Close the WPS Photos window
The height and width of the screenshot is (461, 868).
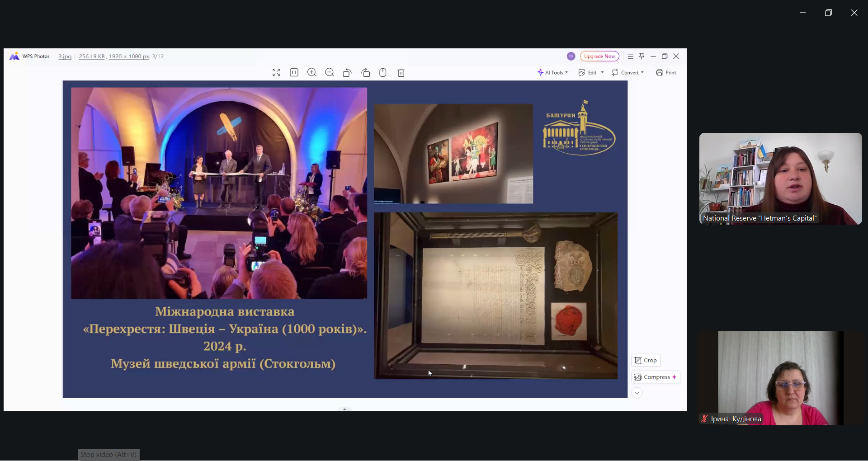(x=676, y=56)
